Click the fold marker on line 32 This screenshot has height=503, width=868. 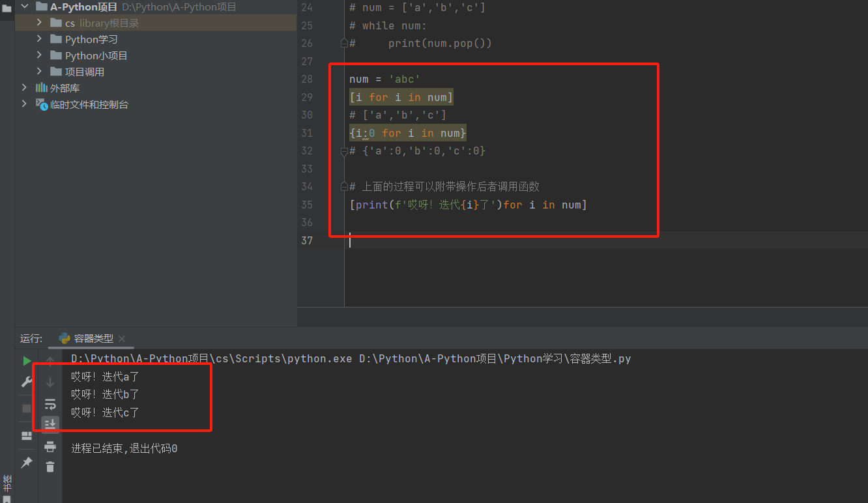click(344, 151)
